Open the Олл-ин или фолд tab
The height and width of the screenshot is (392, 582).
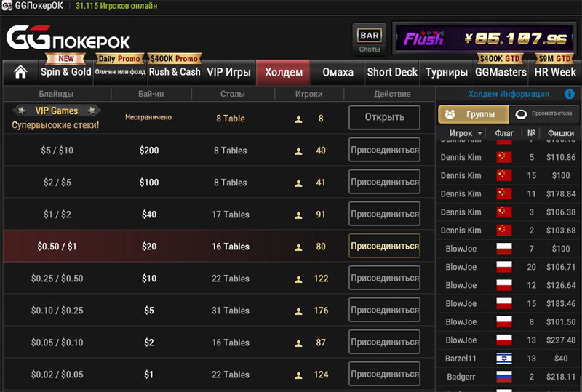pyautogui.click(x=120, y=72)
